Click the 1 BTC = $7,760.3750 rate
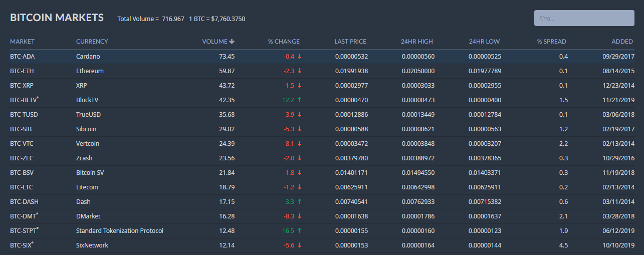The height and width of the screenshot is (255, 644). [x=217, y=19]
